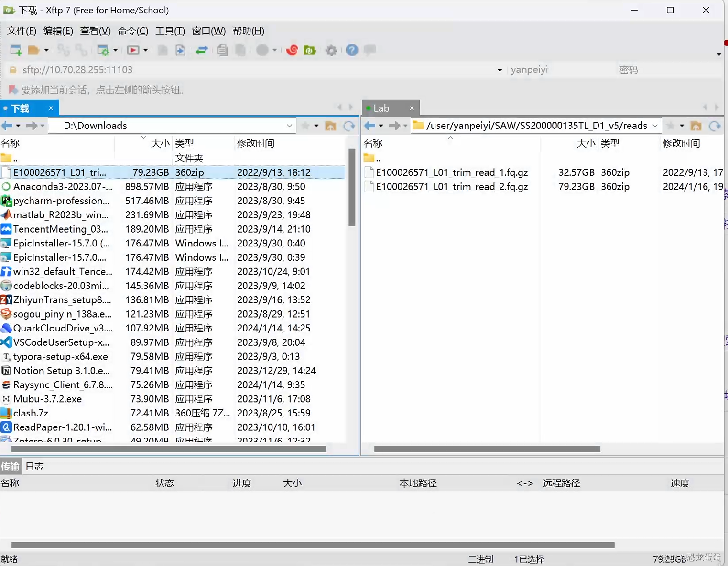Viewport: 728px width, 566px height.
Task: Refresh the remote Lab pane
Action: (x=715, y=126)
